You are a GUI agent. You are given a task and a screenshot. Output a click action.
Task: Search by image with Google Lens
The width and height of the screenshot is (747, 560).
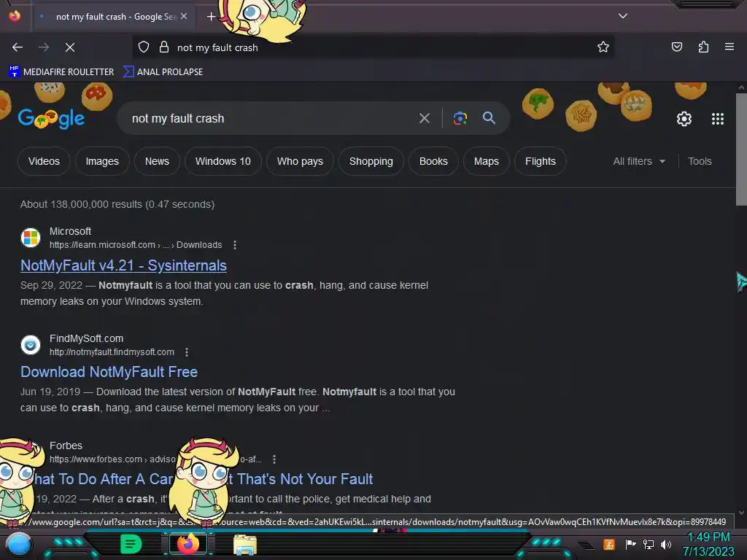[x=460, y=118]
